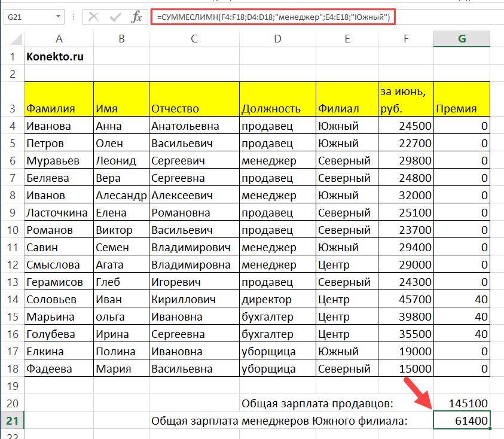Click the Cancel (X) icon in formula bar
Viewport: 504px width, 439px height.
(93, 17)
